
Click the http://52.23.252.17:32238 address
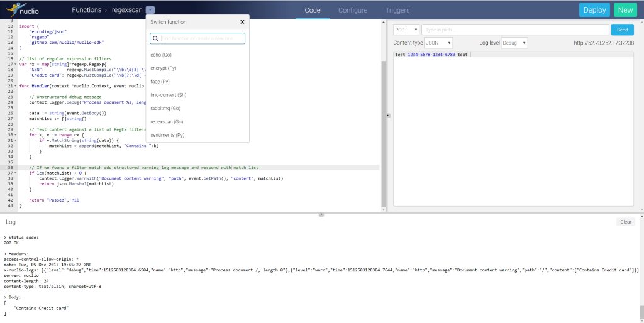(x=604, y=43)
